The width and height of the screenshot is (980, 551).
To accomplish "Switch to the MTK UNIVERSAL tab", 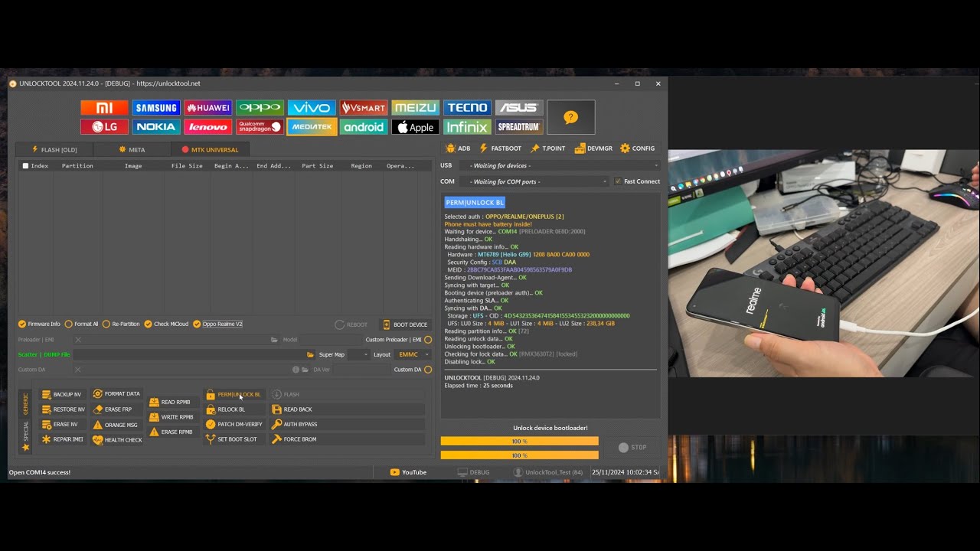I will point(210,149).
